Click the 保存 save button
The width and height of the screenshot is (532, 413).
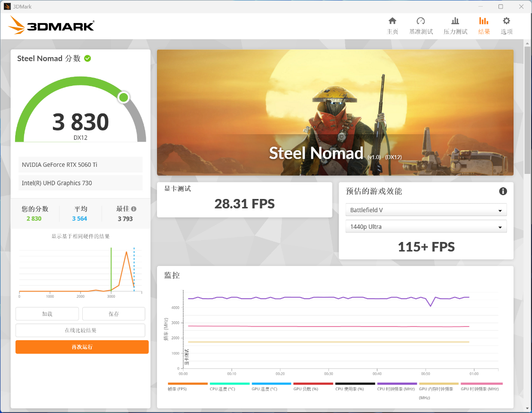[x=113, y=314]
